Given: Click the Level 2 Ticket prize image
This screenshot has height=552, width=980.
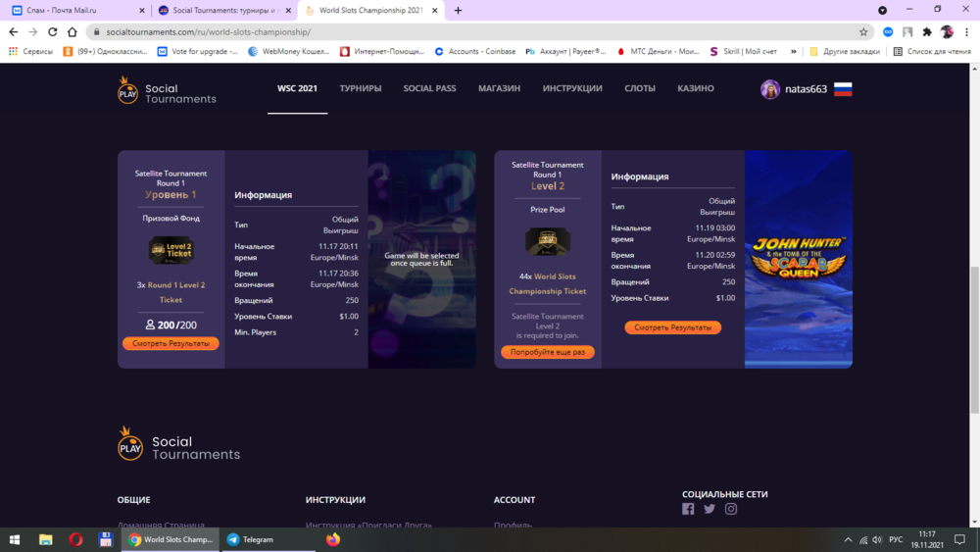Looking at the screenshot, I should [x=171, y=251].
